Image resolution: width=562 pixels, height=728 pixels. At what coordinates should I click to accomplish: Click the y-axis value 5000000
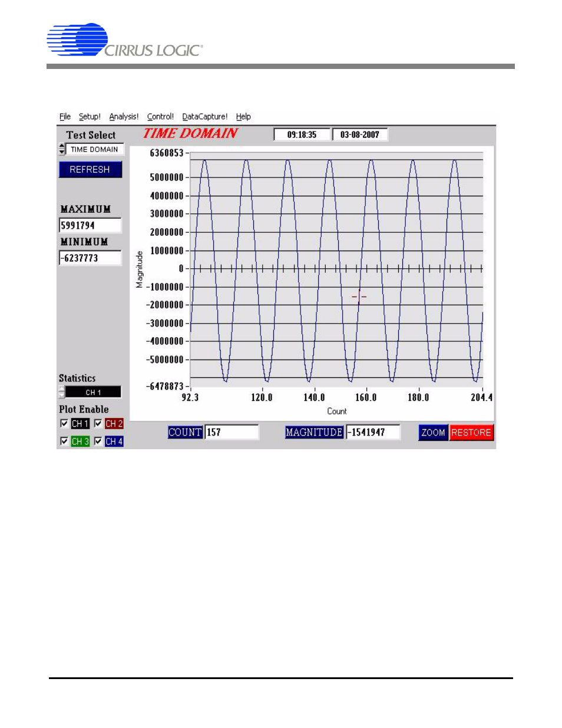point(167,177)
